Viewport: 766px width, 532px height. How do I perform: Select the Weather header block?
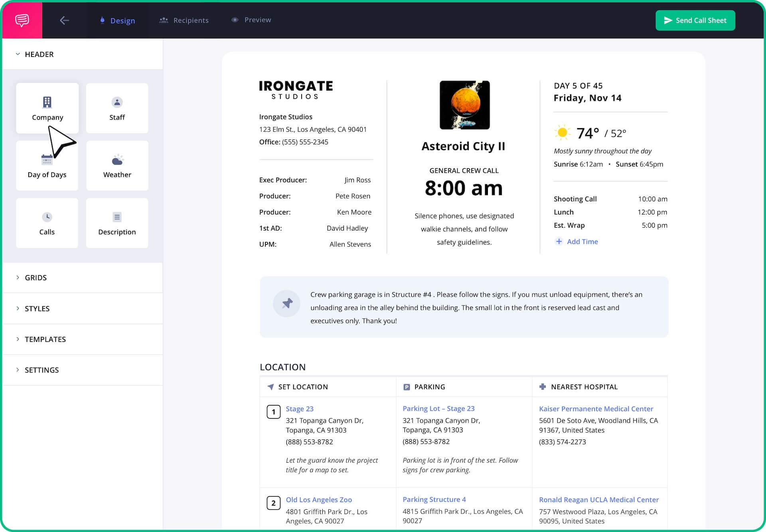pos(117,166)
